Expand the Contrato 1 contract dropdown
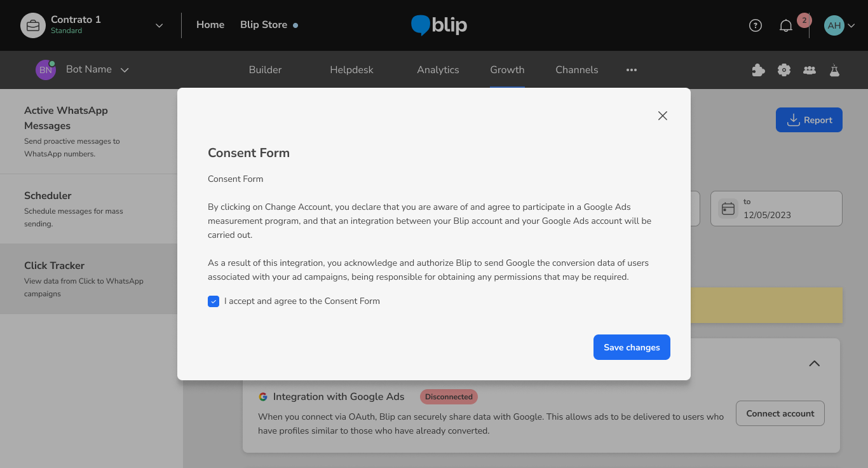Image resolution: width=868 pixels, height=468 pixels. [x=159, y=25]
